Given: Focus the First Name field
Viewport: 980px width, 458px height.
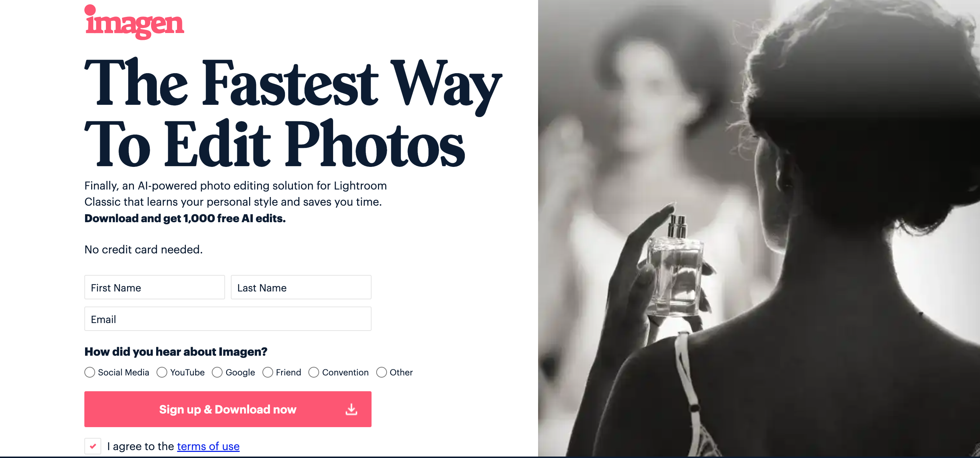Looking at the screenshot, I should (x=154, y=287).
